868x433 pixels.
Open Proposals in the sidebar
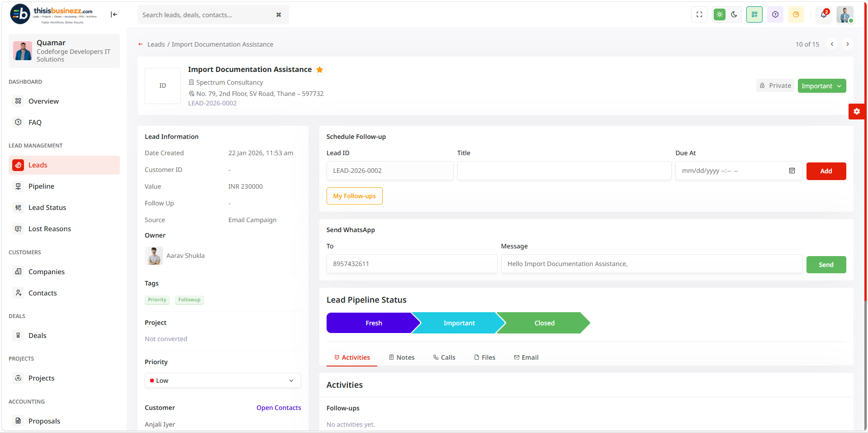64,421
